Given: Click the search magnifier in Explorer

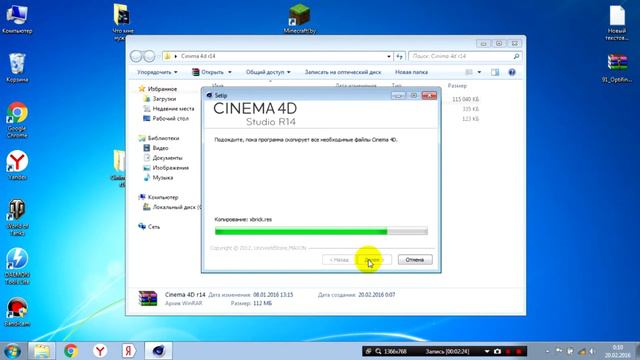Looking at the screenshot, I should coord(516,56).
